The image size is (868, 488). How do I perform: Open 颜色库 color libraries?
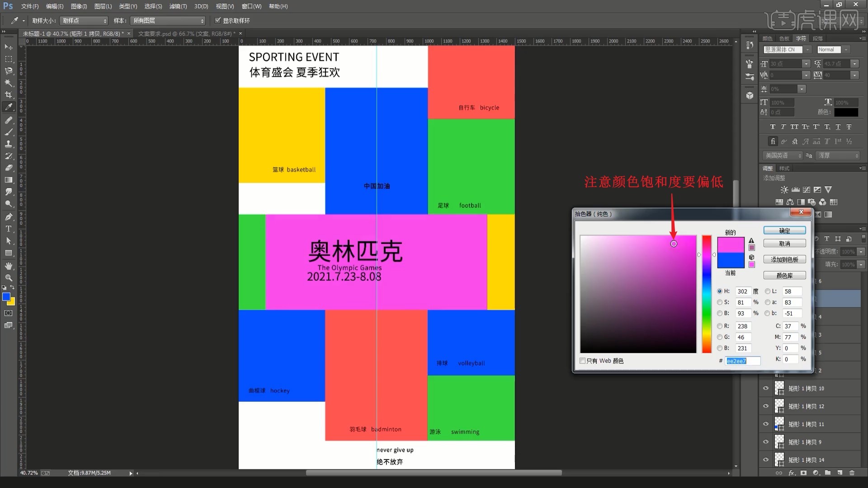(x=785, y=275)
